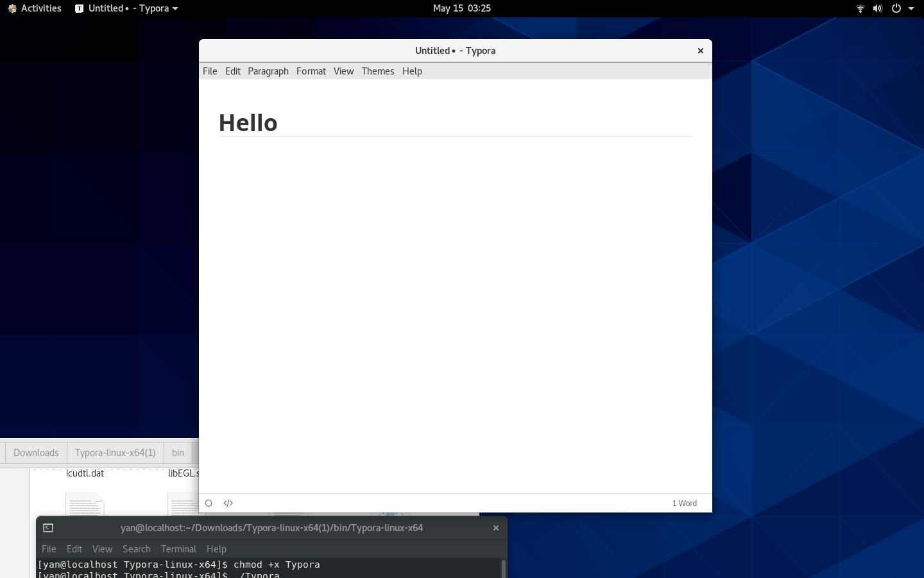924x578 pixels.
Task: Open the clock and calendar panel
Action: [462, 8]
